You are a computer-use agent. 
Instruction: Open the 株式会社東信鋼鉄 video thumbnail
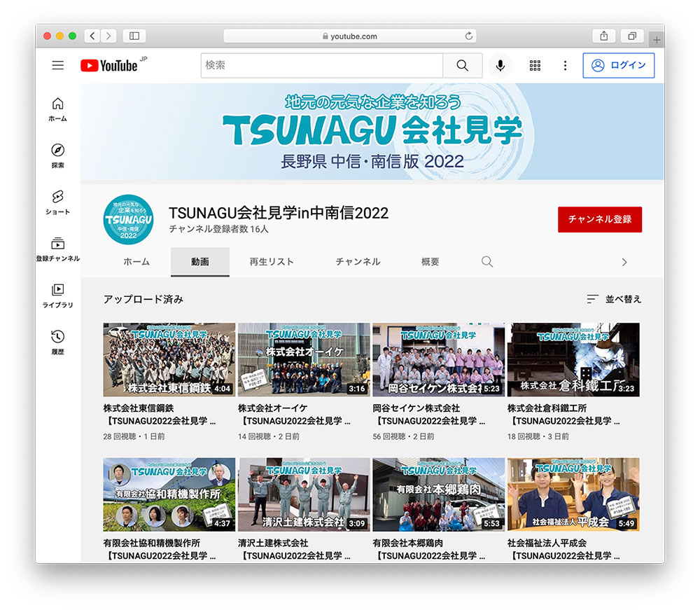click(x=169, y=359)
